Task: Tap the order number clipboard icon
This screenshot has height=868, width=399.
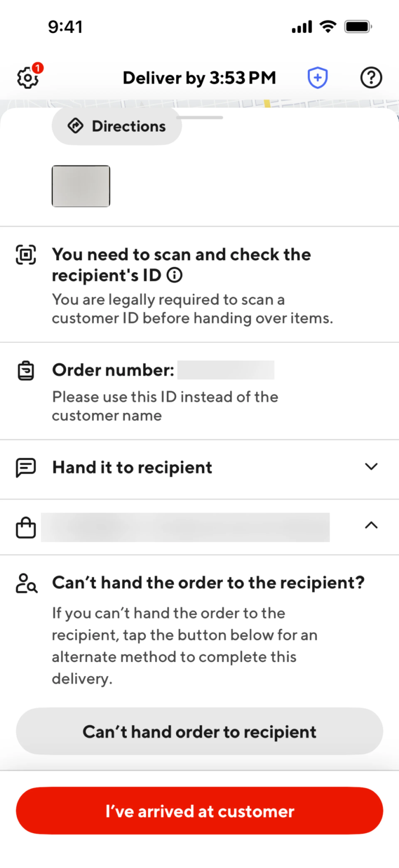Action: (26, 371)
